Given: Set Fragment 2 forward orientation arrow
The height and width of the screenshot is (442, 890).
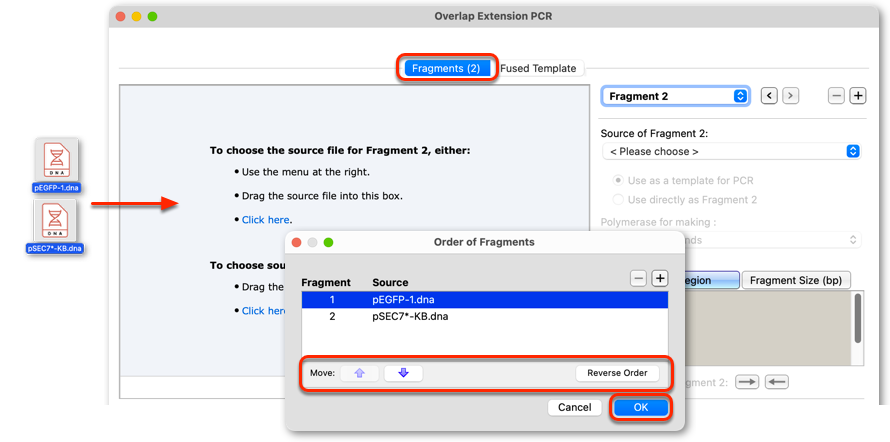Looking at the screenshot, I should (x=747, y=382).
